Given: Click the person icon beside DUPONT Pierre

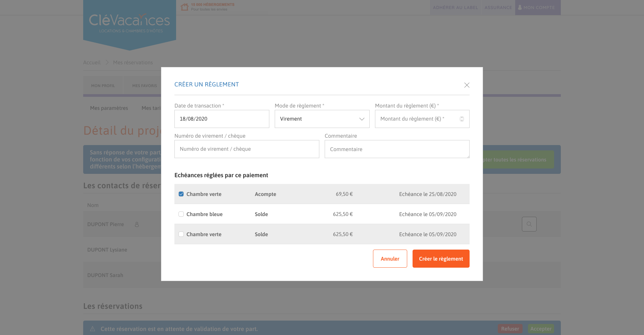Looking at the screenshot, I should [137, 224].
